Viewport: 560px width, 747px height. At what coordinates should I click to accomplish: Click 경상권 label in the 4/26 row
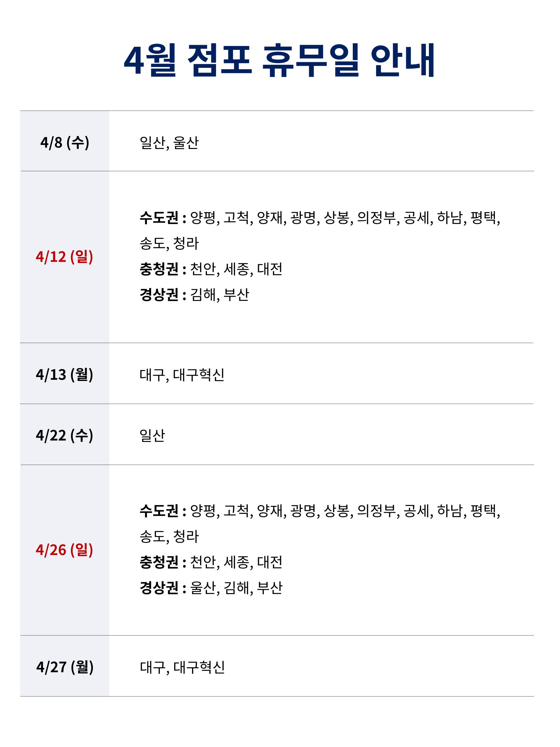pos(159,588)
